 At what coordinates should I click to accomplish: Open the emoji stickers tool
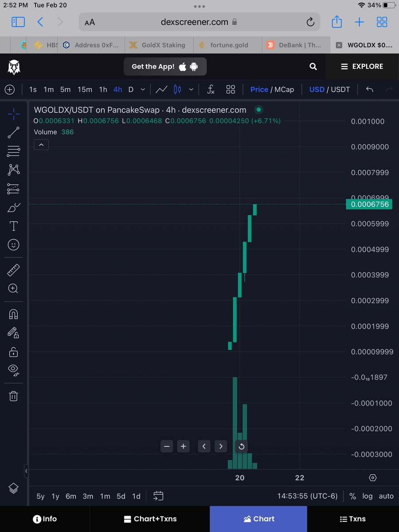coord(13,244)
